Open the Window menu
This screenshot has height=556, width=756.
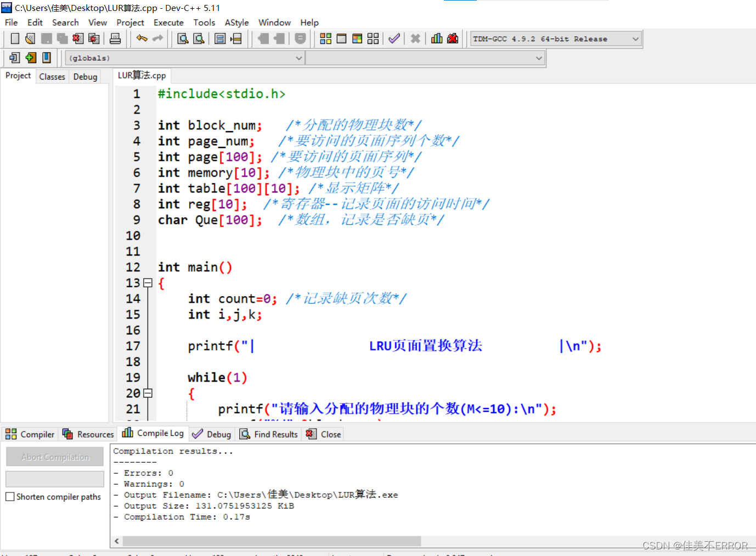(x=274, y=22)
